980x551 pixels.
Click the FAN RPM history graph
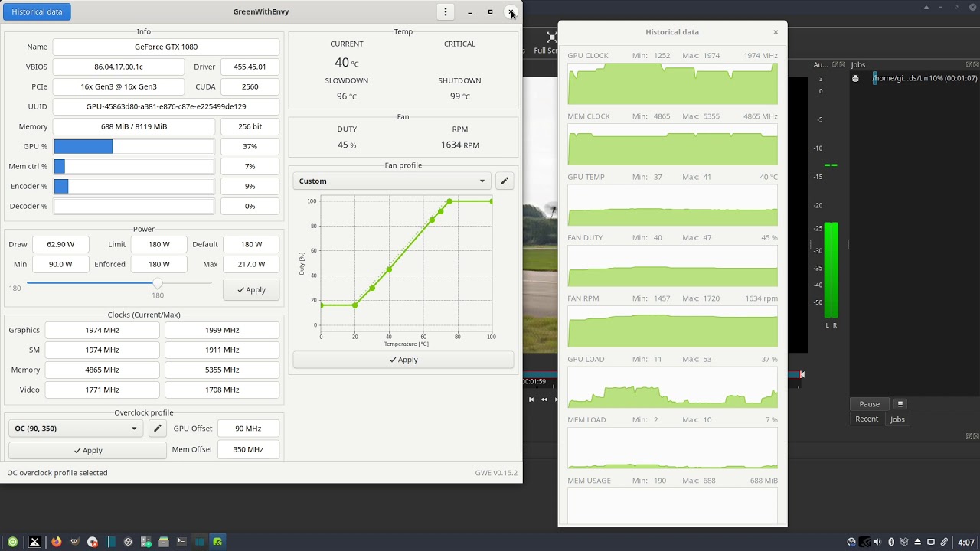pyautogui.click(x=672, y=326)
